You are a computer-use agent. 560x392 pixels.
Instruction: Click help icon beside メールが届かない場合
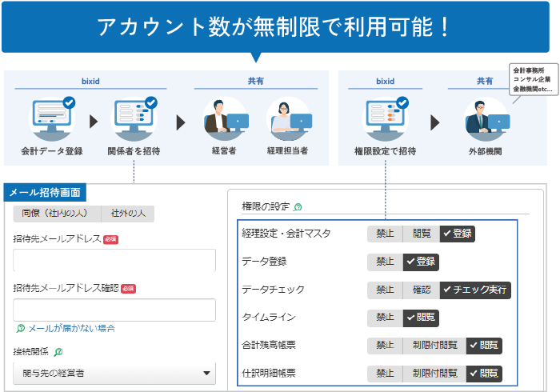[x=20, y=329]
